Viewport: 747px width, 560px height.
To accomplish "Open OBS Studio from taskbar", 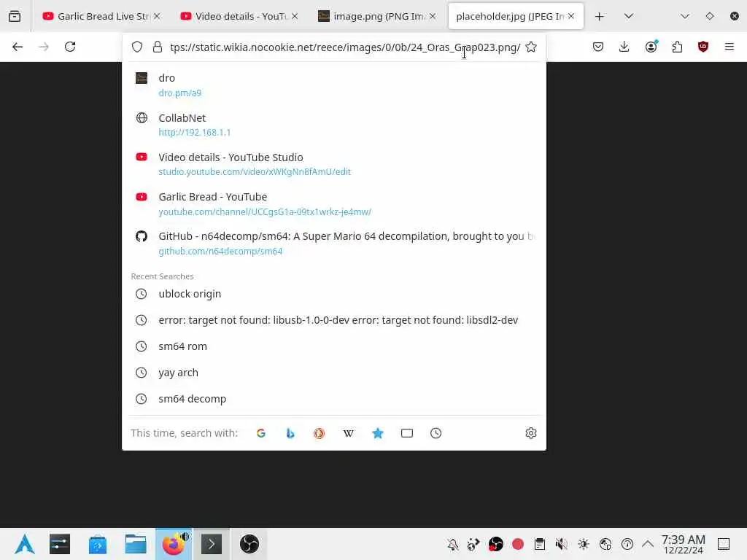I will [249, 544].
